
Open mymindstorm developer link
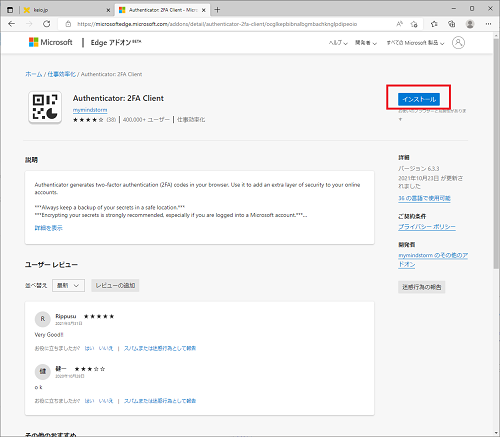90,110
